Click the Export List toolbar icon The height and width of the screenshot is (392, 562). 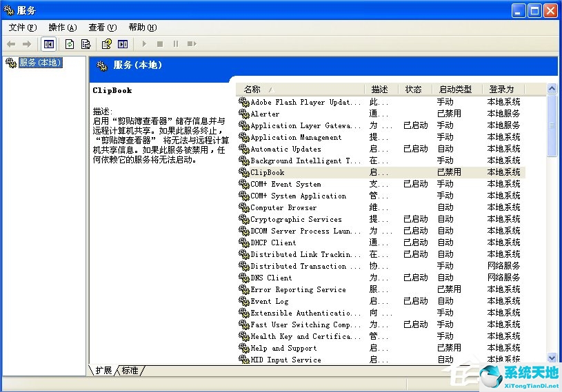[86, 44]
